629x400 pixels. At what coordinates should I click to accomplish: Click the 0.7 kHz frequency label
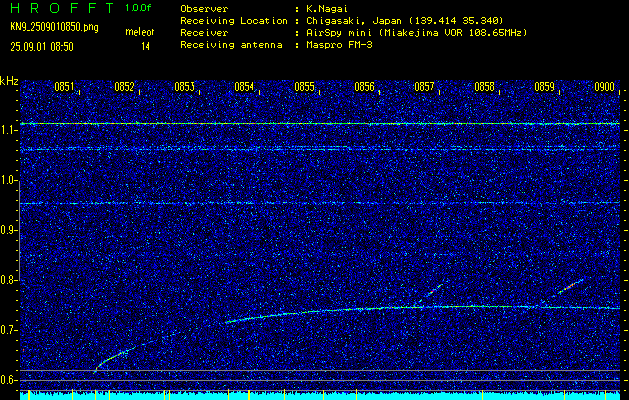8,330
